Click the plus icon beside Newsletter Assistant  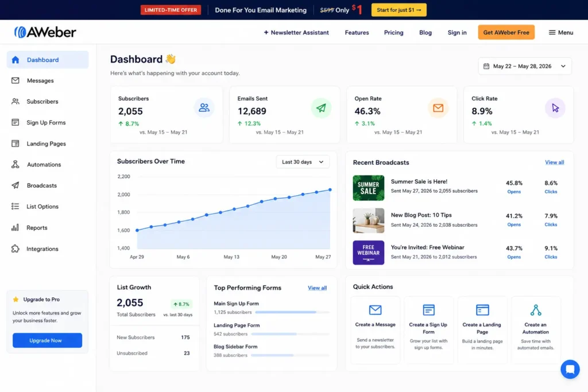coord(266,33)
